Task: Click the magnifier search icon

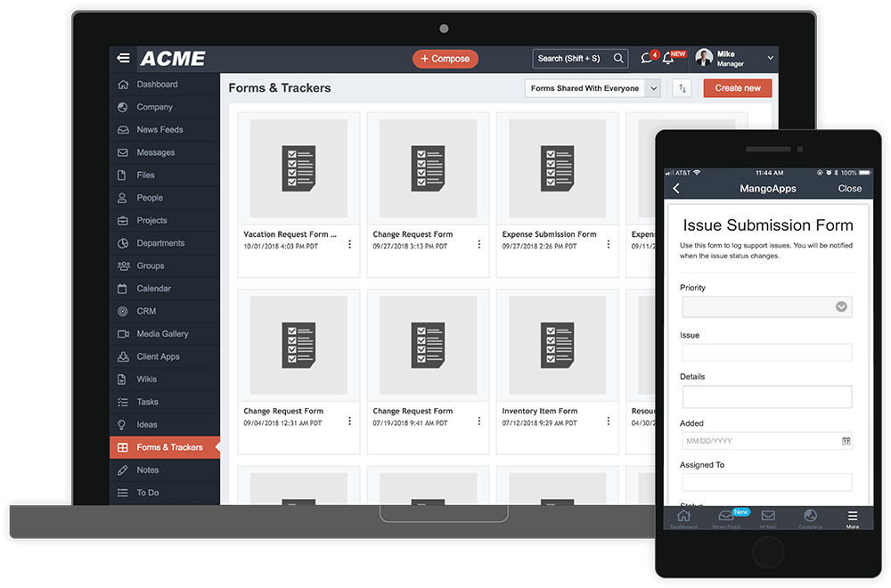Action: [x=618, y=58]
